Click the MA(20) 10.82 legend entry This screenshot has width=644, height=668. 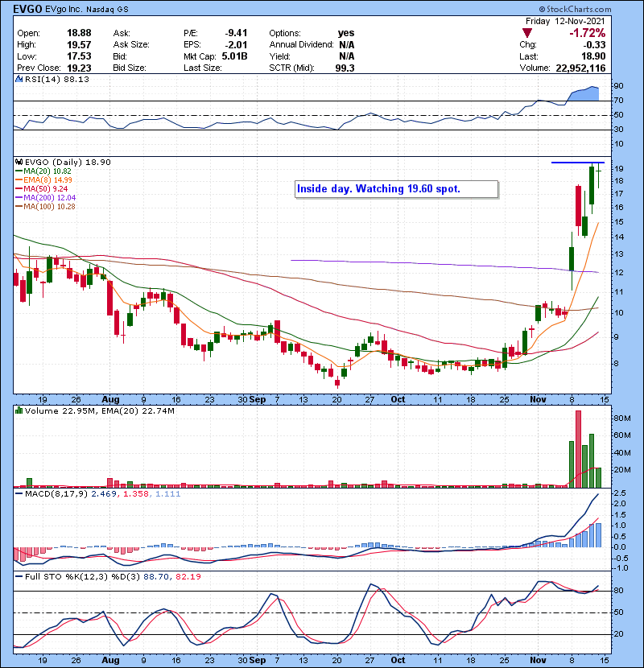coord(43,171)
